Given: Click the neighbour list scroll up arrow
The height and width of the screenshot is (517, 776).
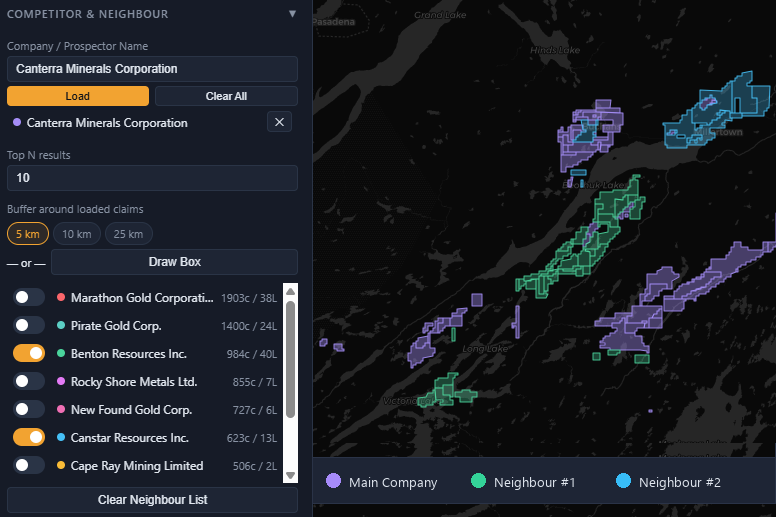Looking at the screenshot, I should [291, 291].
